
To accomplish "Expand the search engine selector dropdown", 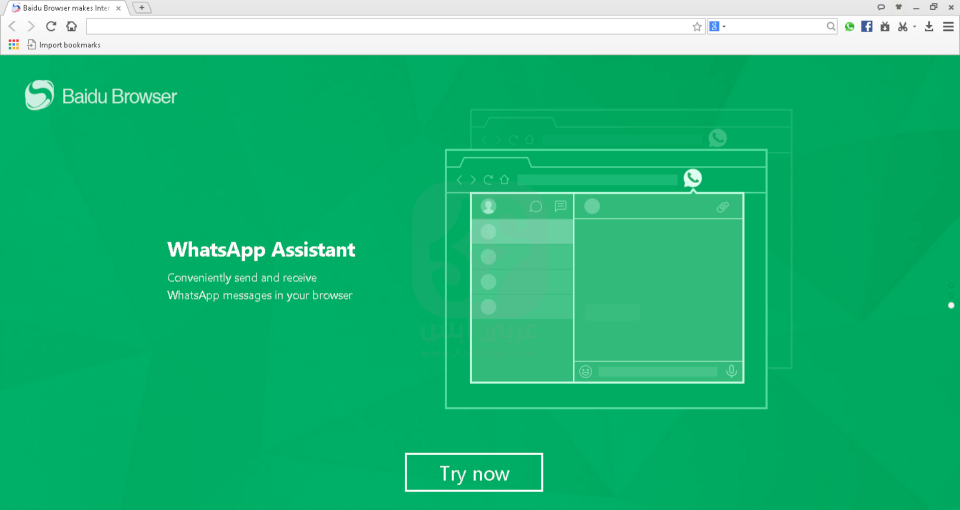I will [724, 27].
